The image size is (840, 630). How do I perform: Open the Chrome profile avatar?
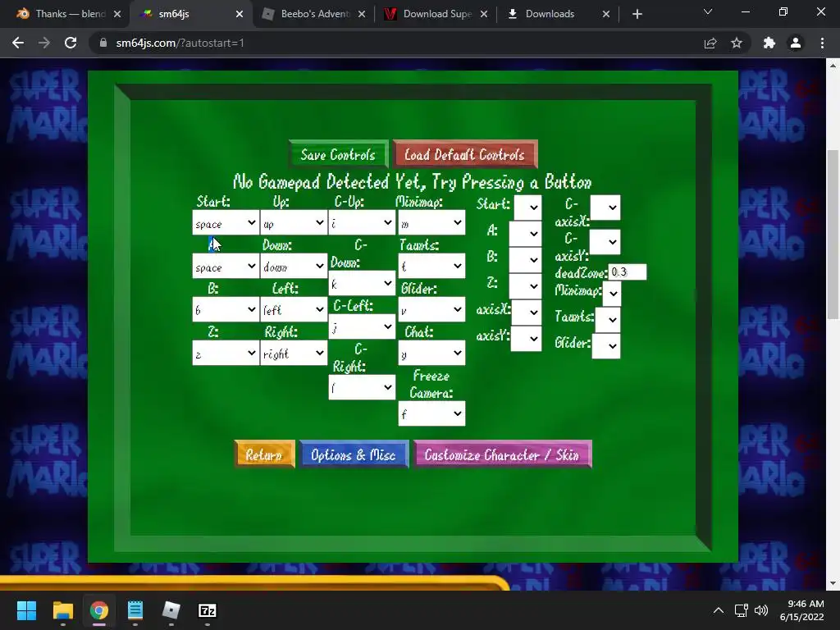796,43
